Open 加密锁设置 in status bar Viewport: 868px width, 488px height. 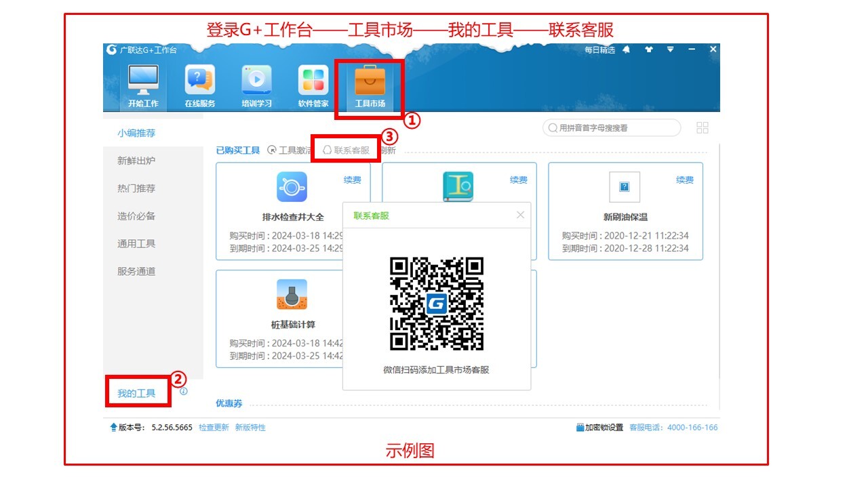[599, 428]
